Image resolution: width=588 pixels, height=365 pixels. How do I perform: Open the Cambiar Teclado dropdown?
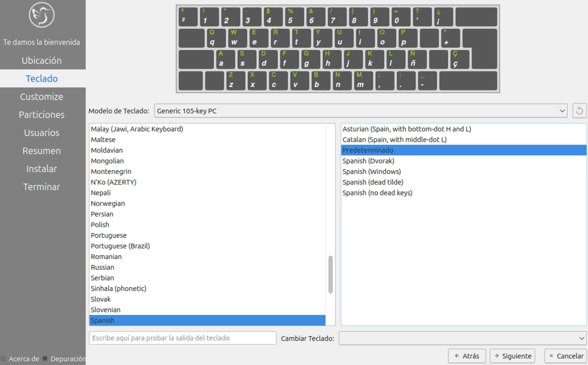[x=463, y=338]
